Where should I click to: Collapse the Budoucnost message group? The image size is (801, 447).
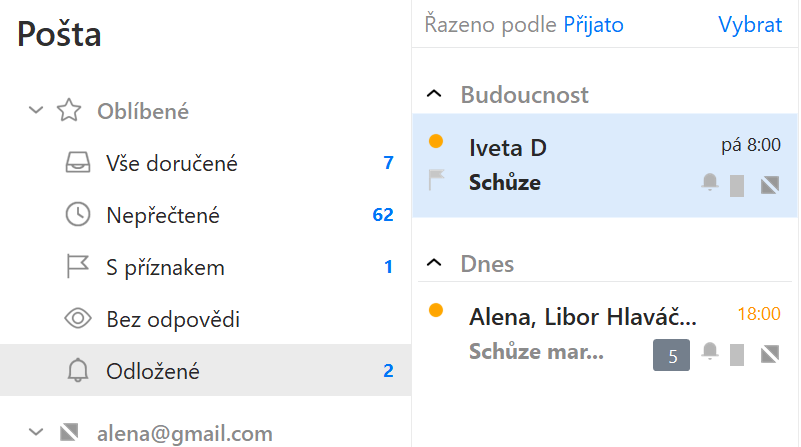434,94
